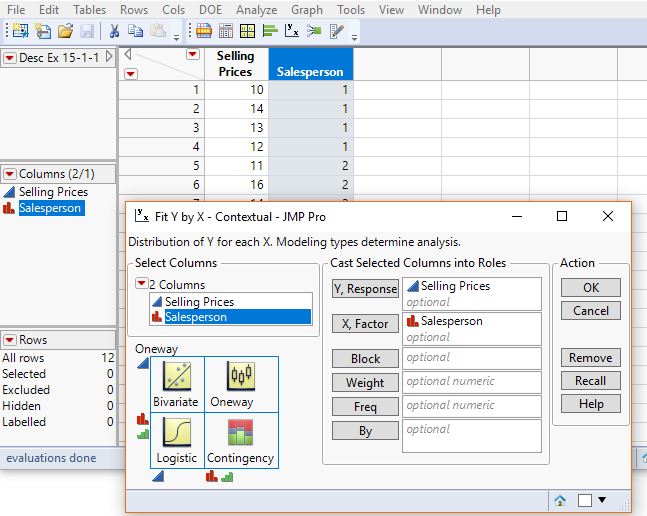The width and height of the screenshot is (647, 516).
Task: Open the File menu
Action: pyautogui.click(x=16, y=9)
